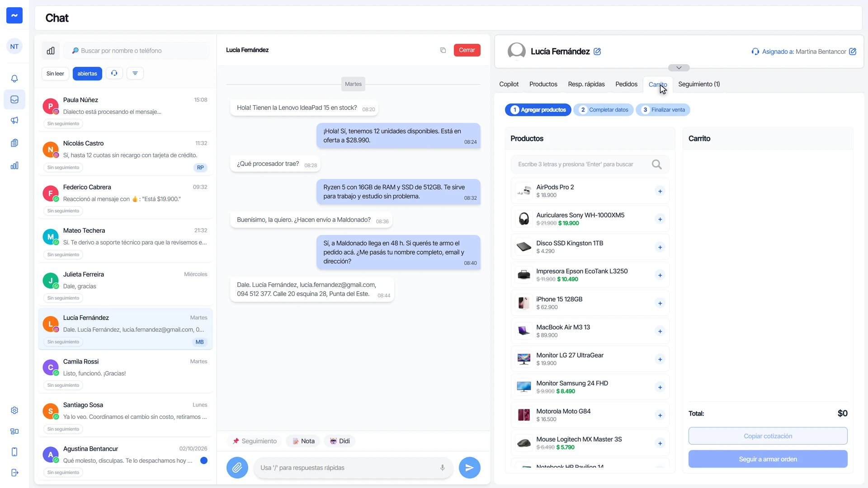Focus the product search field
Screen dimensions: 868x488
[590, 164]
